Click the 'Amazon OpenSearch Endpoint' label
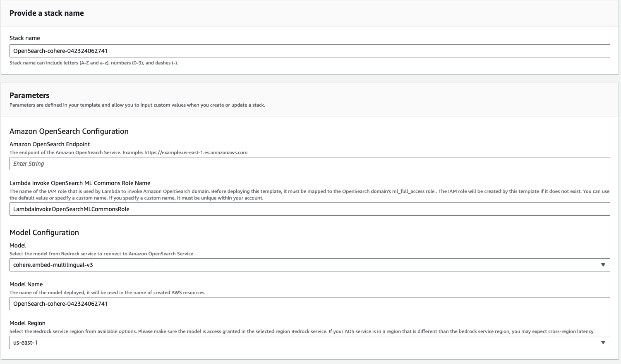 click(x=50, y=144)
